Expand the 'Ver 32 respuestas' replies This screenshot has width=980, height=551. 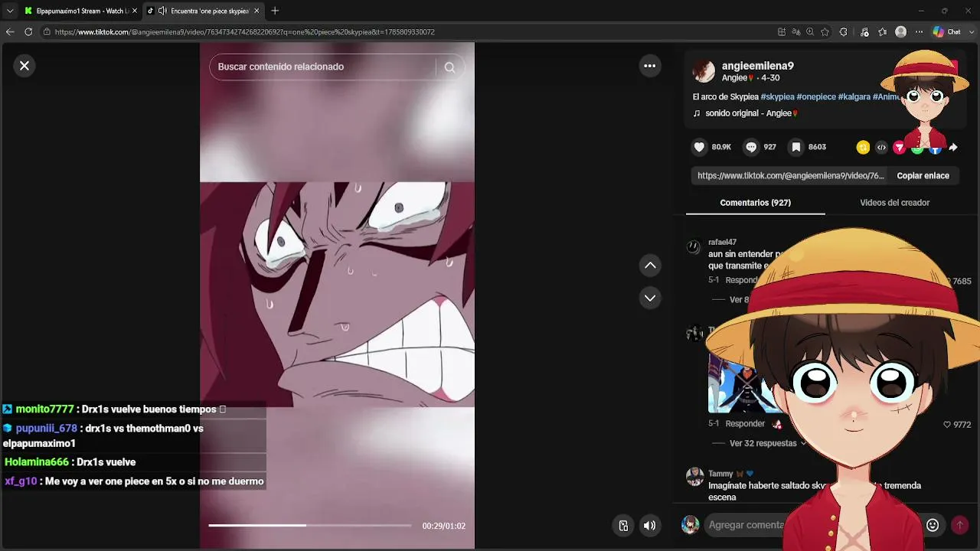(x=767, y=443)
